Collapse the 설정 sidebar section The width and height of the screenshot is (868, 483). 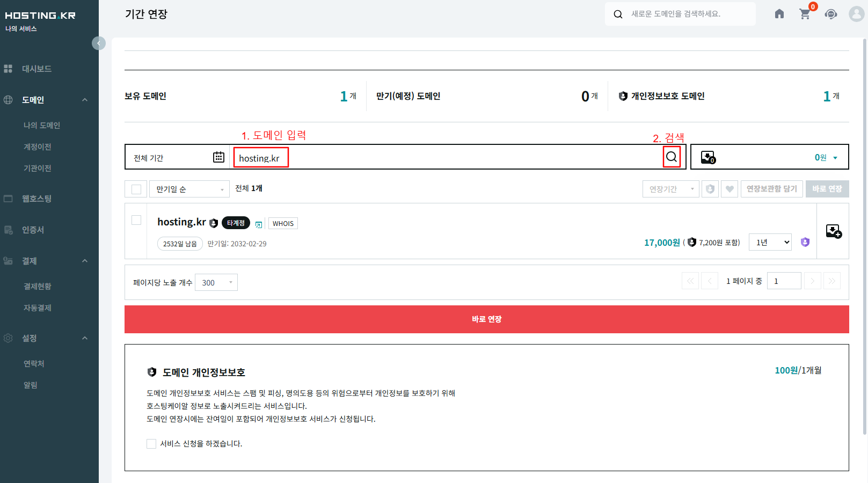coord(85,338)
